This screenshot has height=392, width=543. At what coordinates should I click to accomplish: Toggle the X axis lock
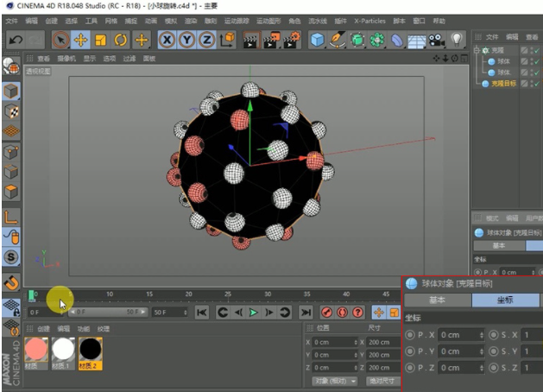pyautogui.click(x=167, y=40)
